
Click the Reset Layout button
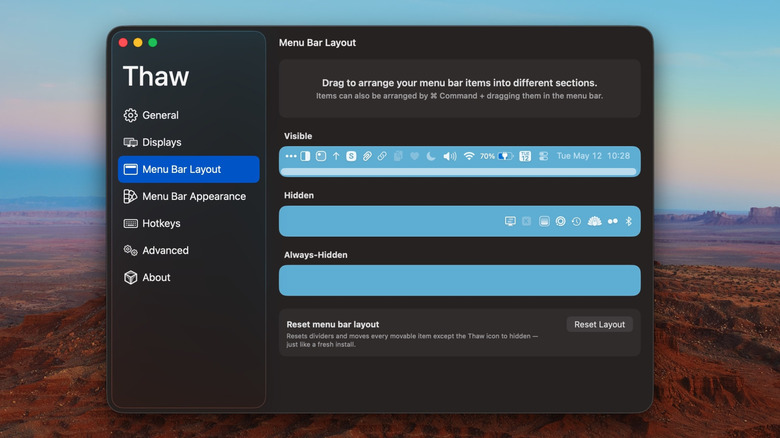point(599,325)
